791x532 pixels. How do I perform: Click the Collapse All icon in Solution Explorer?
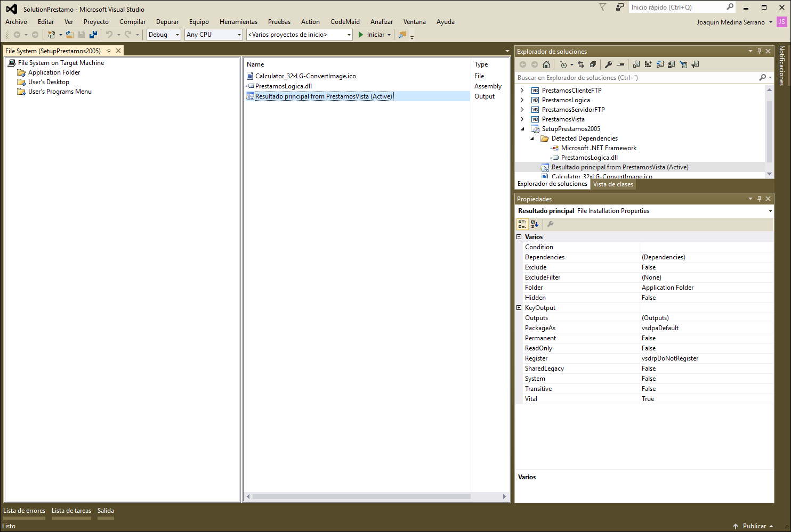pyautogui.click(x=593, y=64)
